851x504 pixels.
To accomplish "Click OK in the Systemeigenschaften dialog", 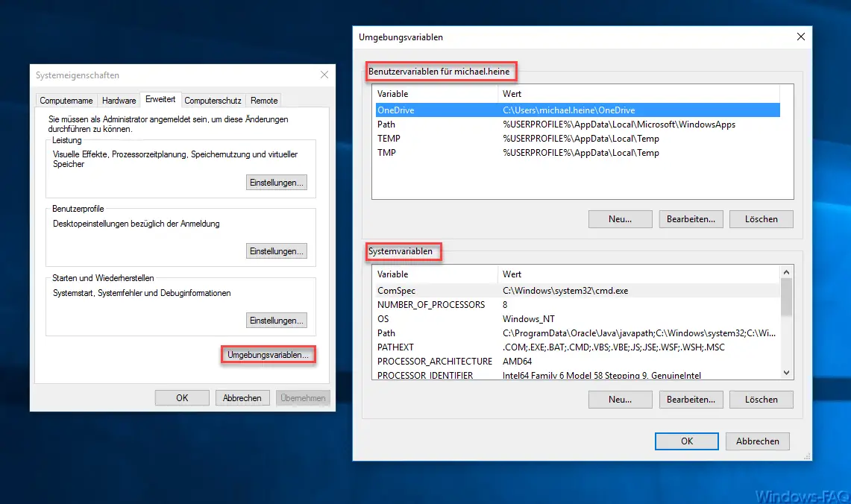I will click(x=181, y=397).
